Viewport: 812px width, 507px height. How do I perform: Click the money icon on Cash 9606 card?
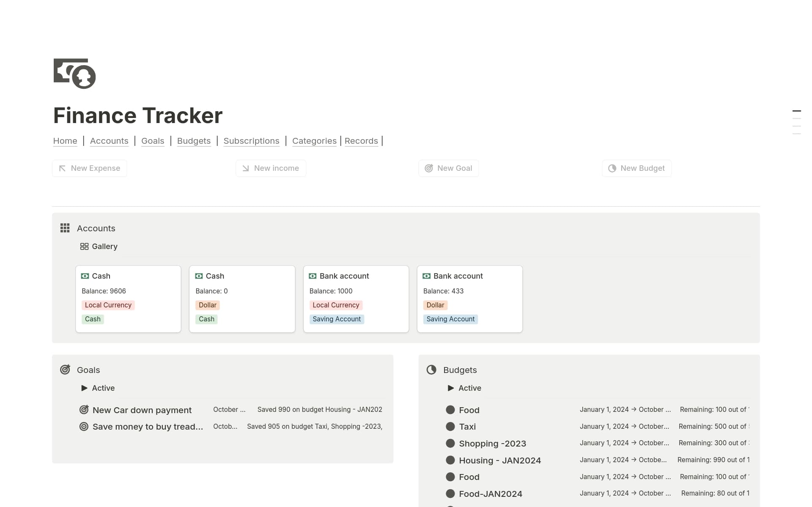pos(85,276)
